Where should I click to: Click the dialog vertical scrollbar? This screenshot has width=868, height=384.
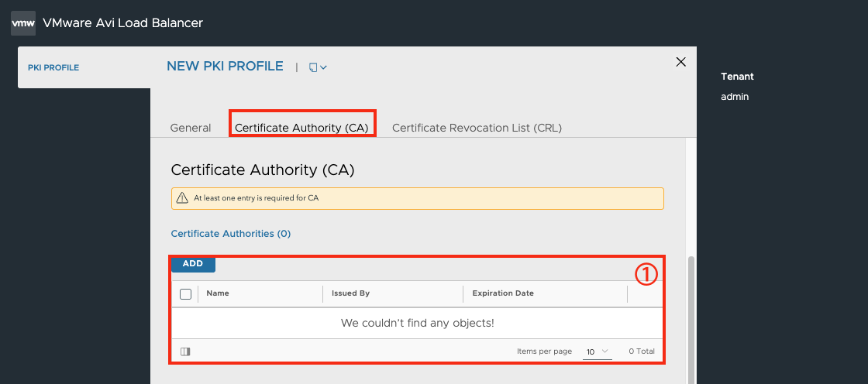click(x=691, y=320)
